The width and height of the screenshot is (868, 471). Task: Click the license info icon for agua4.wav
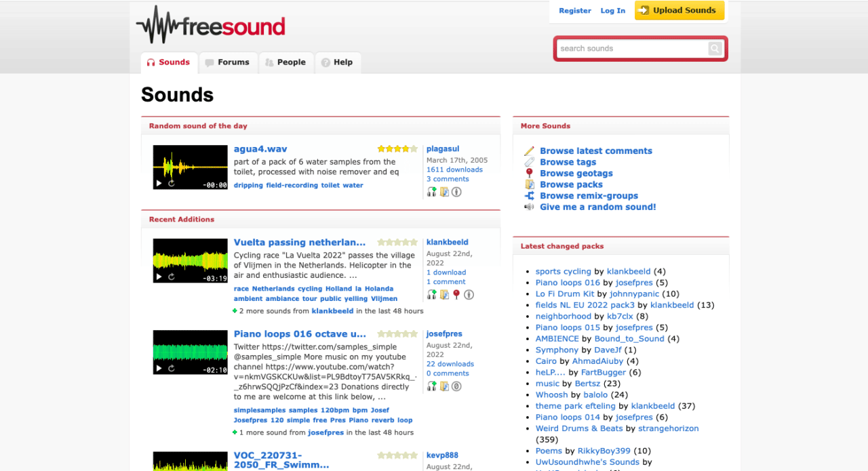[456, 192]
